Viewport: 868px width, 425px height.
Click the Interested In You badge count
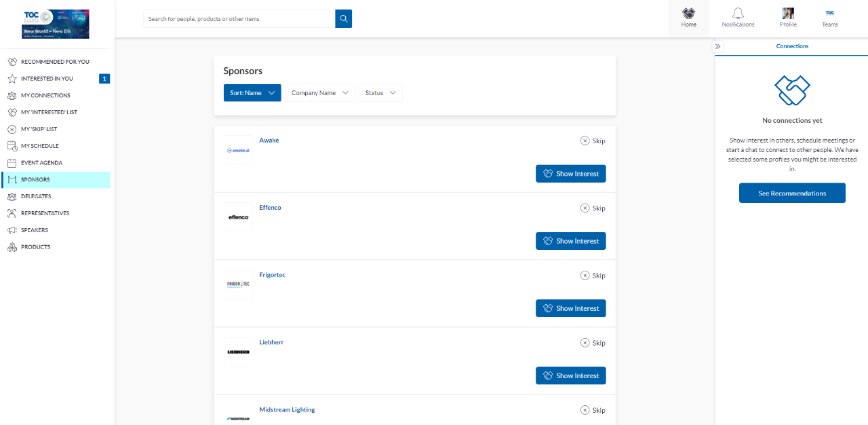pyautogui.click(x=104, y=79)
